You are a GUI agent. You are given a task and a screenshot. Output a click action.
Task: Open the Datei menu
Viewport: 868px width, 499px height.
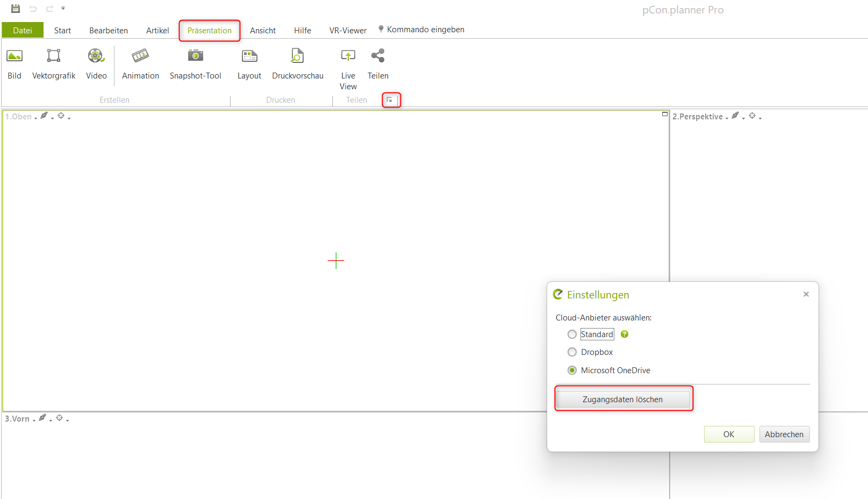(23, 31)
